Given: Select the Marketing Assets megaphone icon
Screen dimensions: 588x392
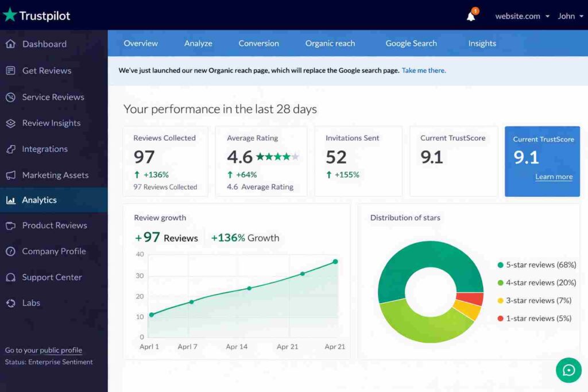Looking at the screenshot, I should click(11, 175).
